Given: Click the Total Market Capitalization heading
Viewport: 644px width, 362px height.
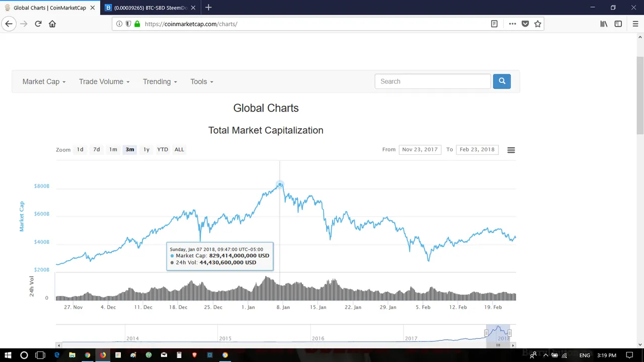Looking at the screenshot, I should pos(266,130).
